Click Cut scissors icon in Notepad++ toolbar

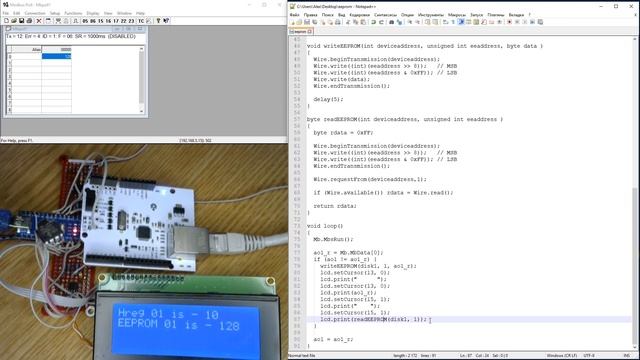[348, 22]
